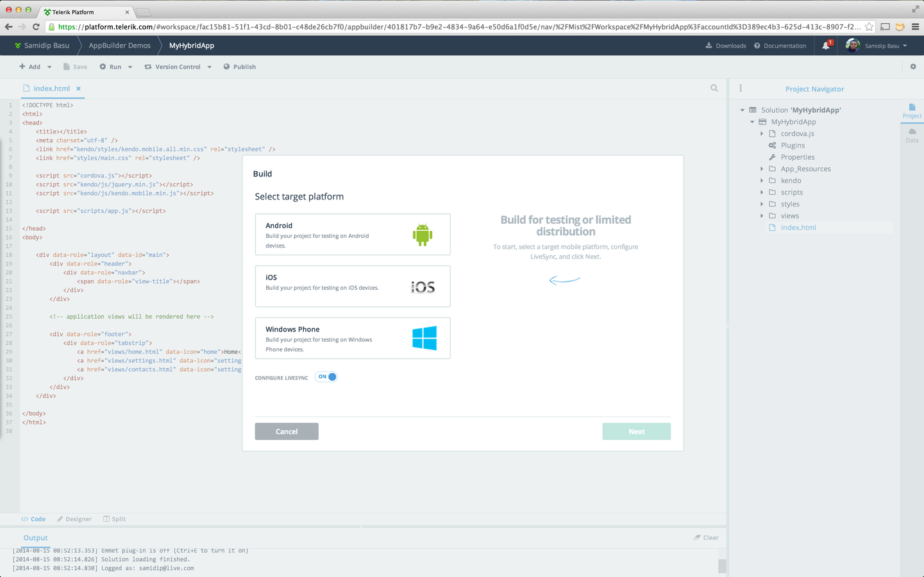Switch to the Project side tab

tap(912, 111)
